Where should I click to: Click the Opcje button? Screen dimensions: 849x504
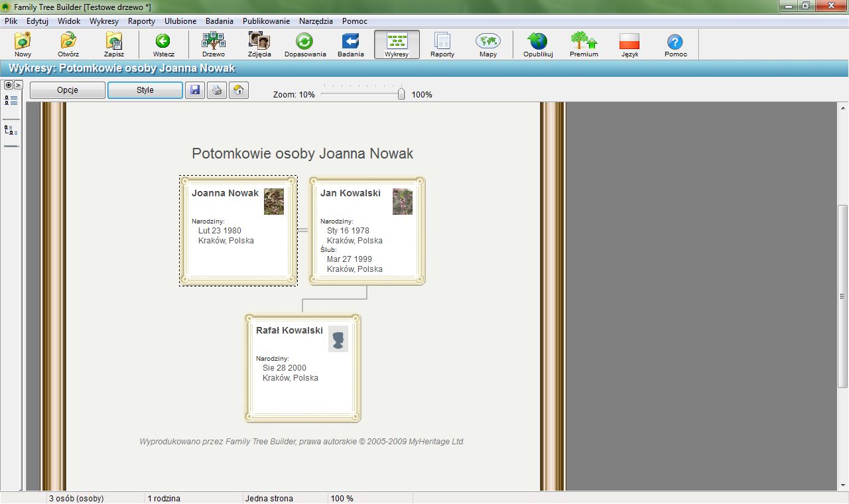(68, 90)
